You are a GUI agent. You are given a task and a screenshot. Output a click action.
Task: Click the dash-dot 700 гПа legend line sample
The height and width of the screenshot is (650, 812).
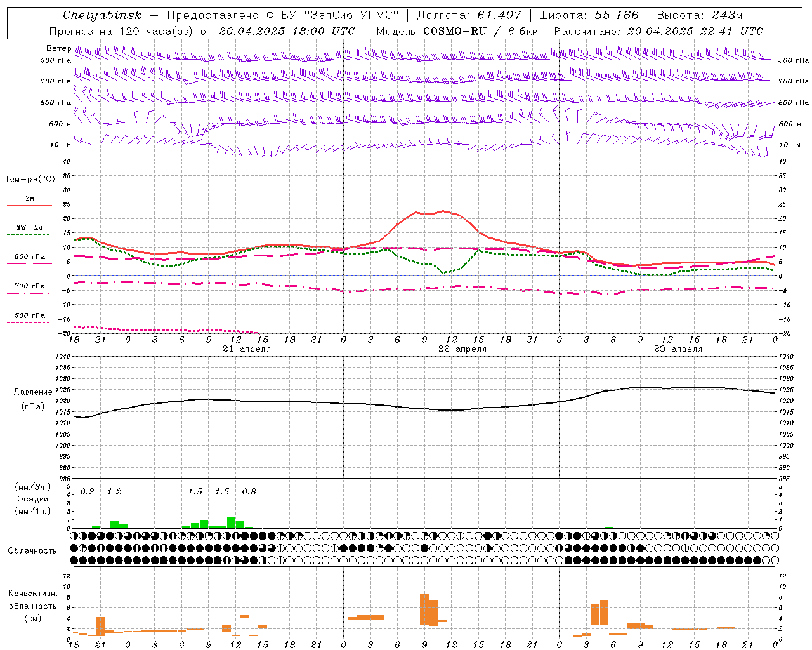29,294
